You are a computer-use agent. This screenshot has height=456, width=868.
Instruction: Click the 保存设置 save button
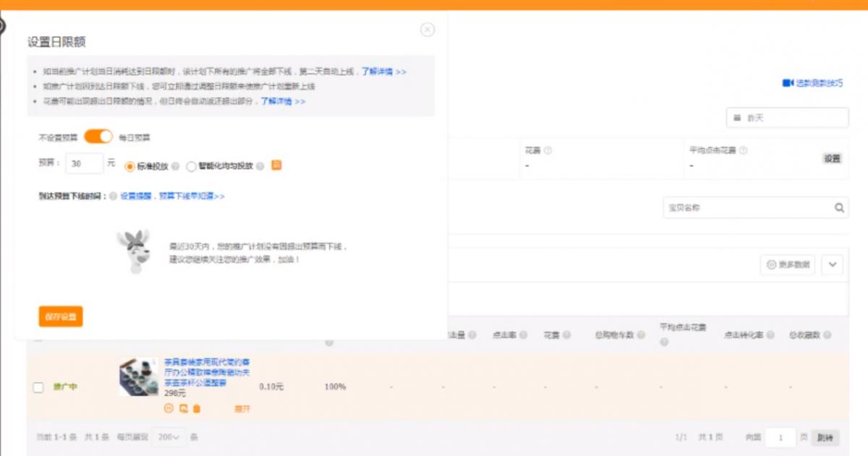point(61,317)
